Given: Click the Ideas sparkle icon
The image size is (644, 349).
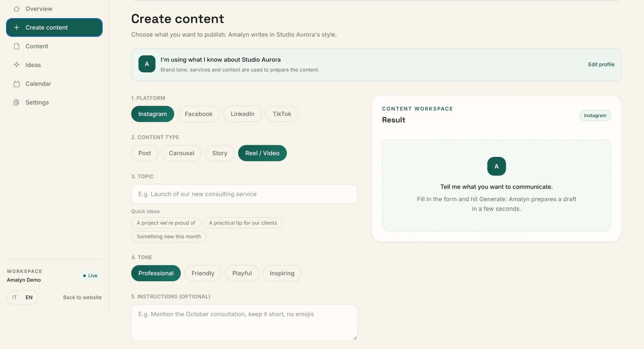Looking at the screenshot, I should click(16, 65).
